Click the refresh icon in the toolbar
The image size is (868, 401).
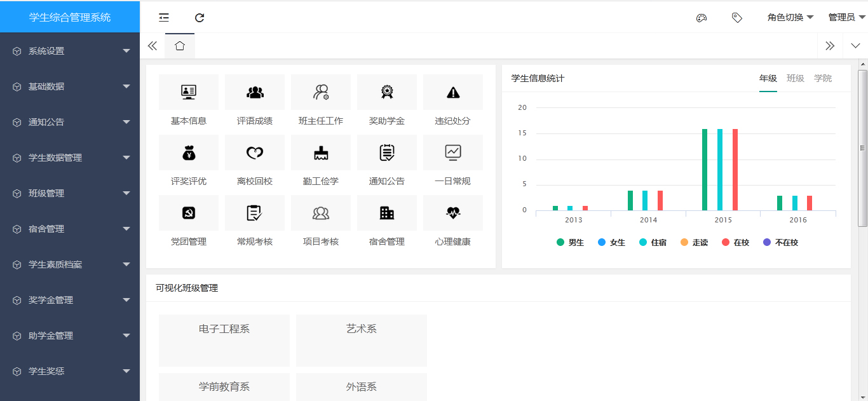click(x=200, y=18)
